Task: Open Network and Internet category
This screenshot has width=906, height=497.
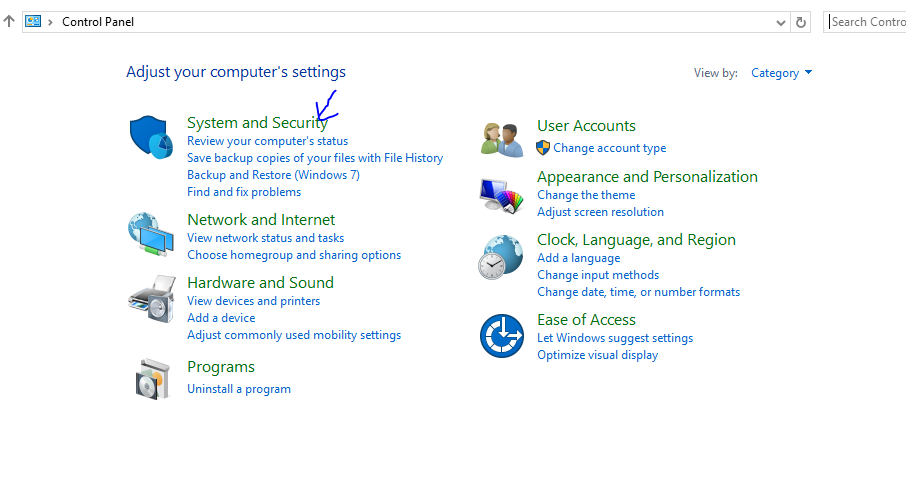Action: pyautogui.click(x=261, y=220)
